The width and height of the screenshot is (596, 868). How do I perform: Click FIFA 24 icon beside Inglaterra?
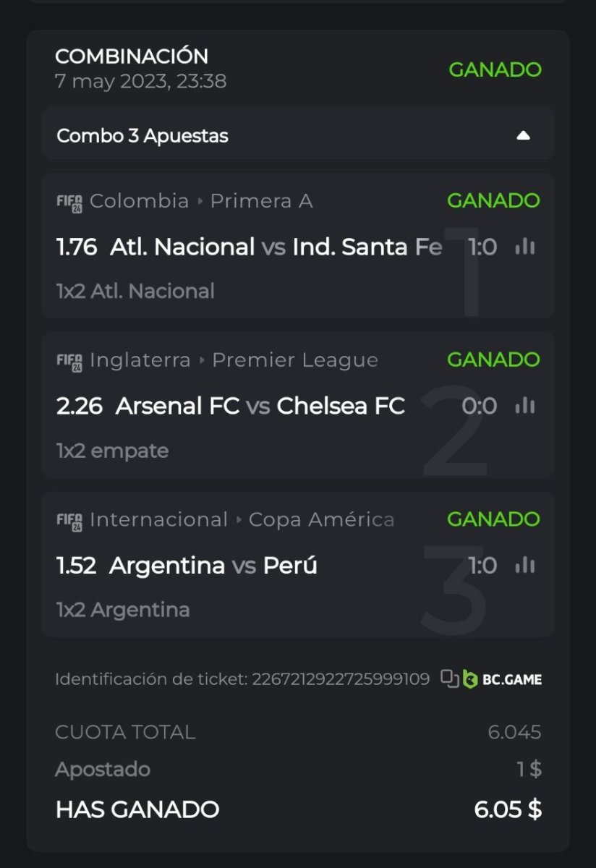click(x=69, y=362)
